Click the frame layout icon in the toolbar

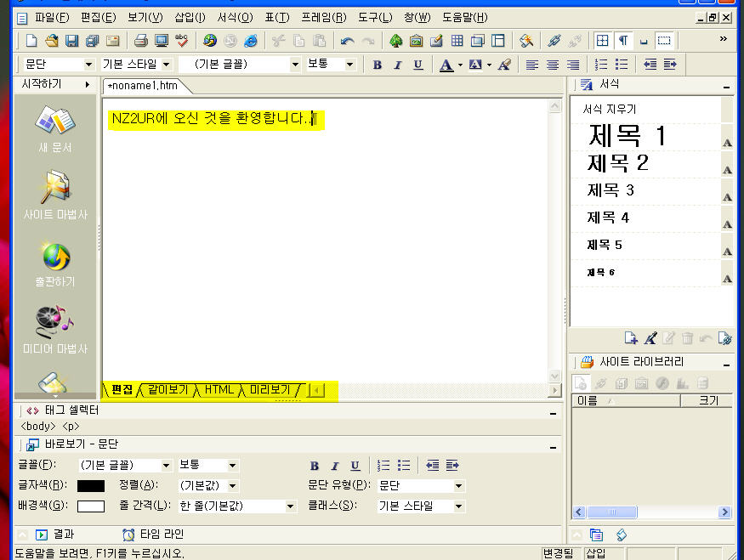[497, 41]
